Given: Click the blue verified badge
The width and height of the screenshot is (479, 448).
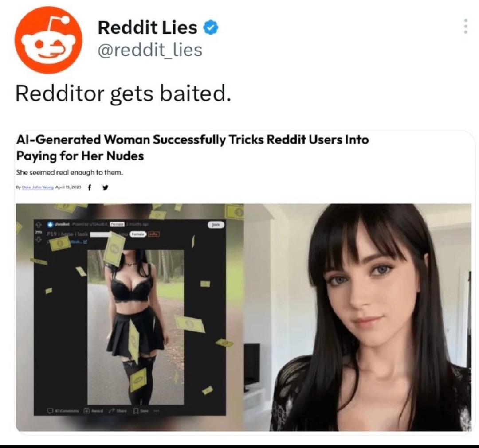Looking at the screenshot, I should tap(211, 27).
